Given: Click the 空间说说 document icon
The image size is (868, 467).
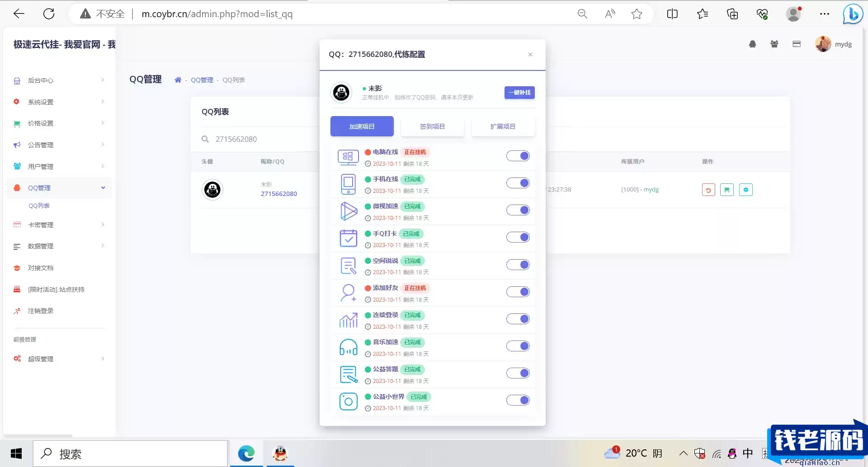Looking at the screenshot, I should coord(349,266).
